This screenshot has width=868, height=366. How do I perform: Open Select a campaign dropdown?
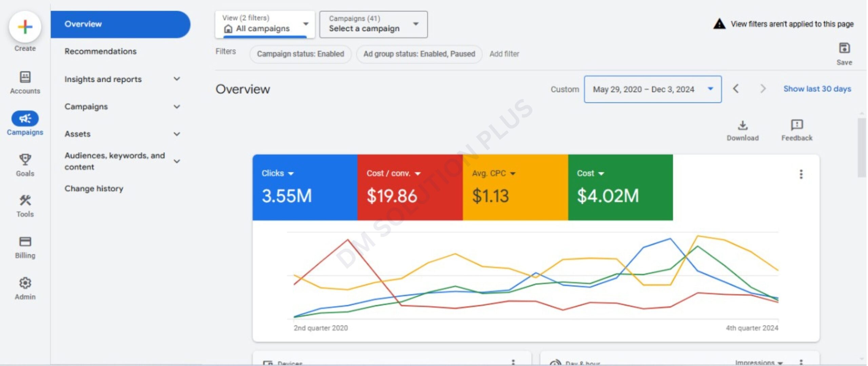point(373,24)
